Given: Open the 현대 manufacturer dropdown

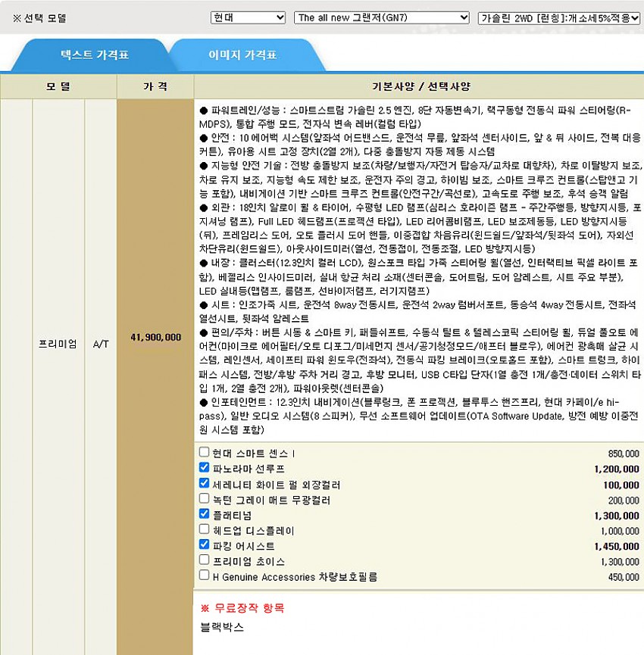Looking at the screenshot, I should point(248,17).
